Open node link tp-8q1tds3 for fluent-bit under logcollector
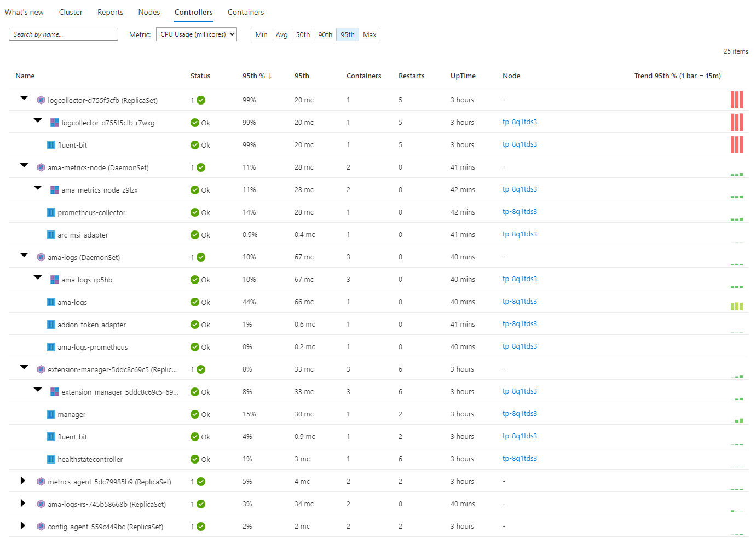Screen dimensions: 756x538 pyautogui.click(x=520, y=144)
